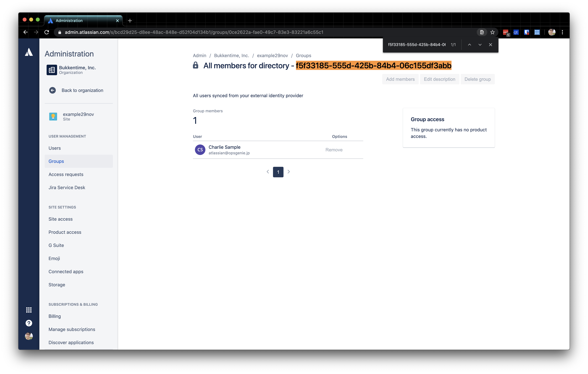
Task: Click the Add members button
Action: (x=400, y=79)
